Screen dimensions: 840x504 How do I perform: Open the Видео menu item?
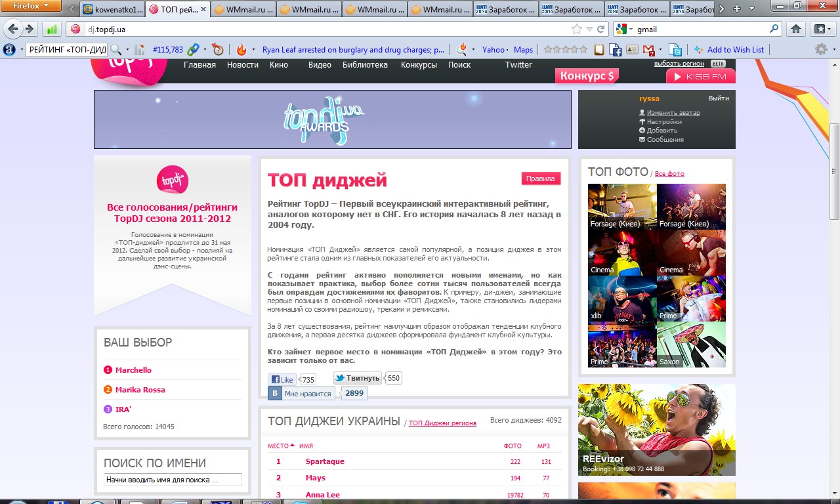[x=320, y=64]
